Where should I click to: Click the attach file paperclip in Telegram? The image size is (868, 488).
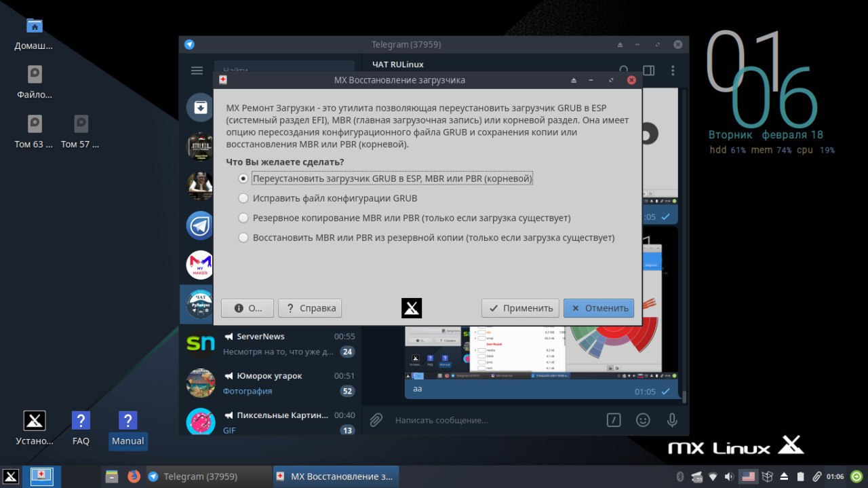pyautogui.click(x=376, y=420)
